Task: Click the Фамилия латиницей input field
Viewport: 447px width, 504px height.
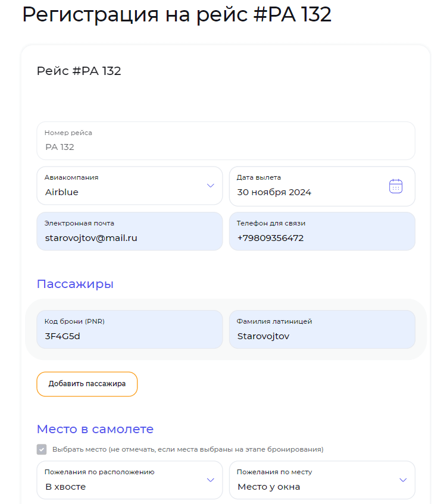Action: click(x=321, y=336)
